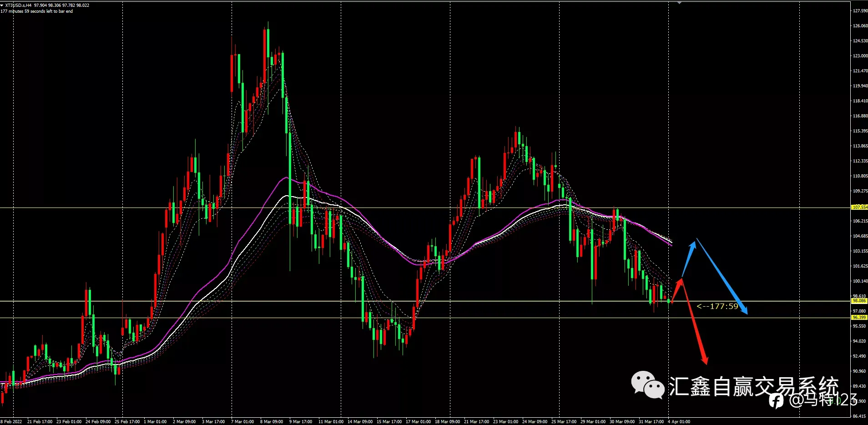Click the 94.020 price on the scale

pos(860,341)
